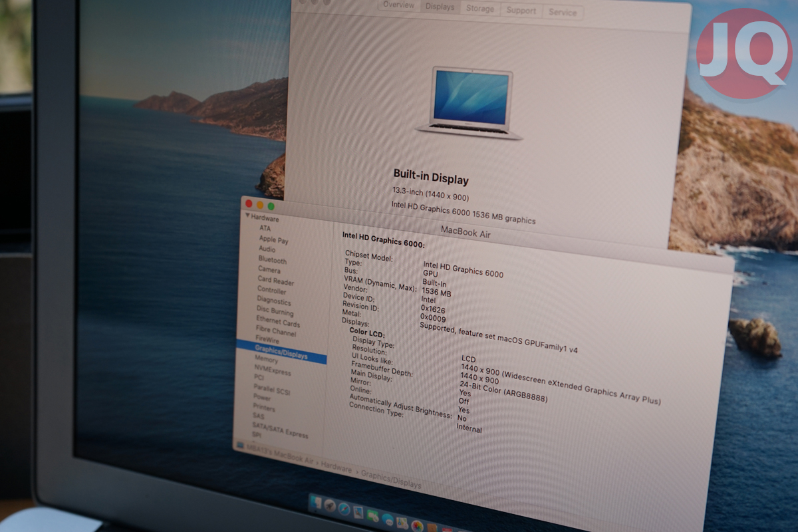The height and width of the screenshot is (532, 798).
Task: Click the 13.3-inch (1440 x 900) text
Action: click(x=430, y=194)
